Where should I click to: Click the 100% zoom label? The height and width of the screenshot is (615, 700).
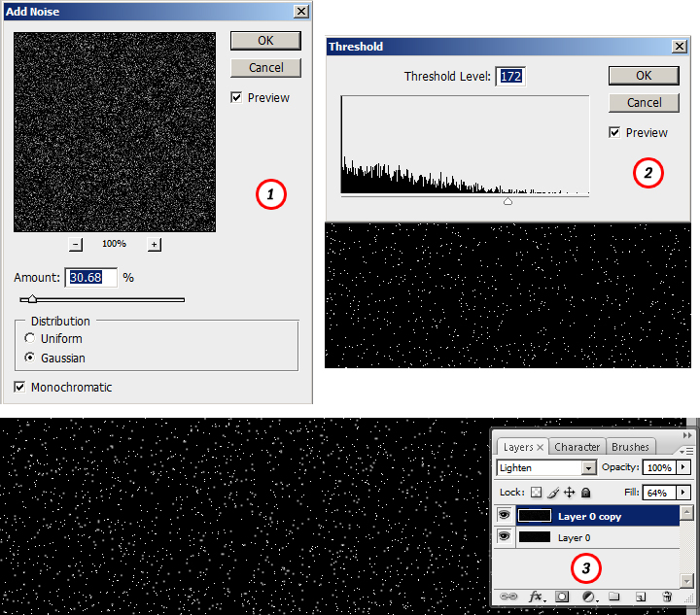[114, 244]
